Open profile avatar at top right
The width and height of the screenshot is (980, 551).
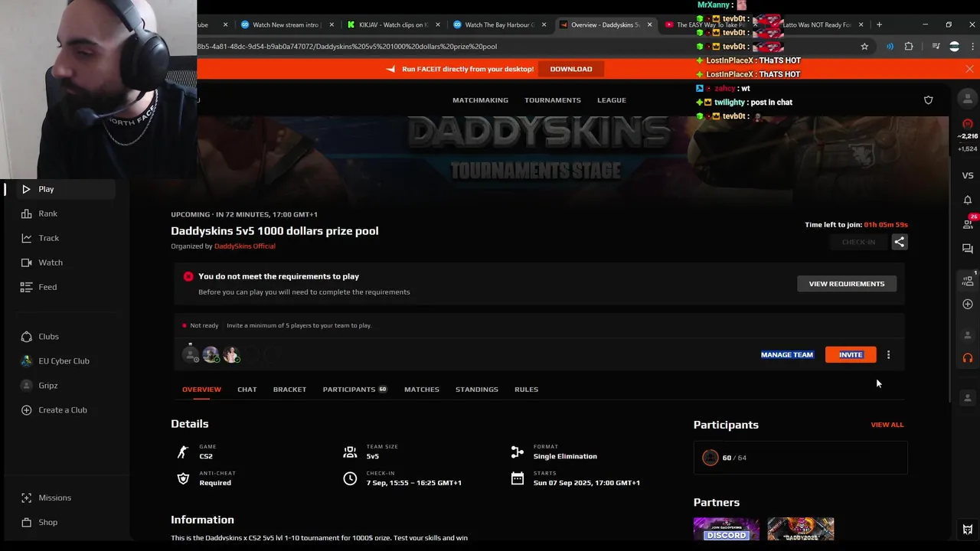point(968,99)
